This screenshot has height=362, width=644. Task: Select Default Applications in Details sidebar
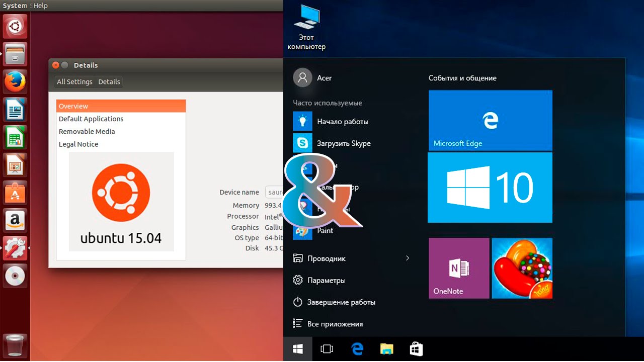tap(121, 119)
